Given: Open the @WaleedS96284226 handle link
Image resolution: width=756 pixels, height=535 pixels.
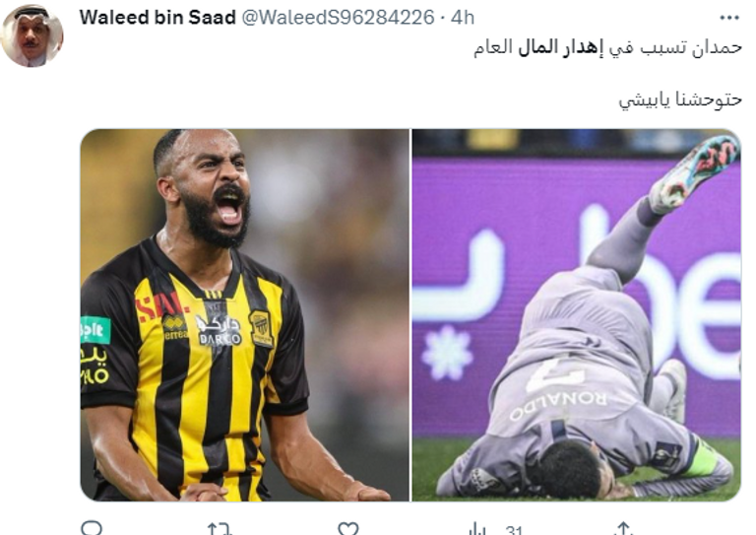Looking at the screenshot, I should point(338,18).
